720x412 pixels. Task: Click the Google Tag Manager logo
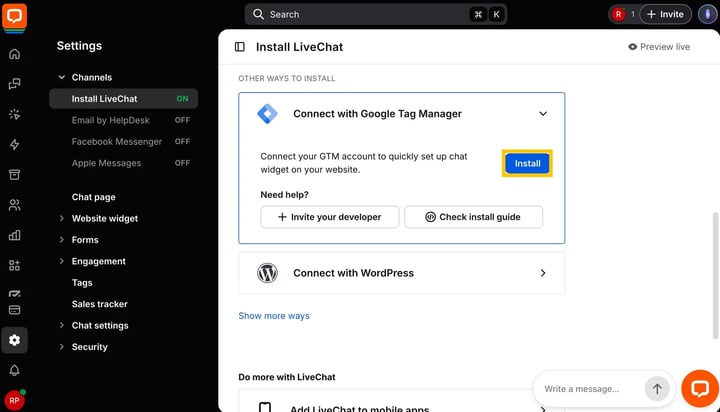(x=267, y=113)
